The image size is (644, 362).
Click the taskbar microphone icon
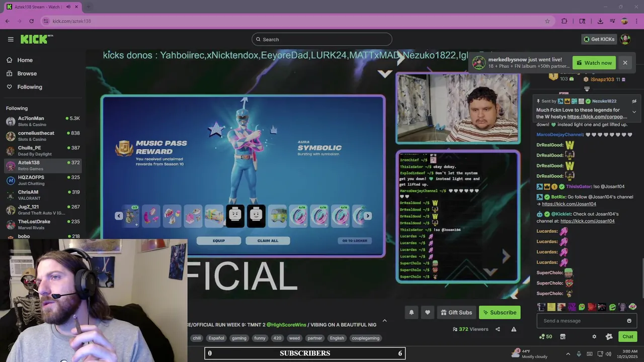click(579, 354)
